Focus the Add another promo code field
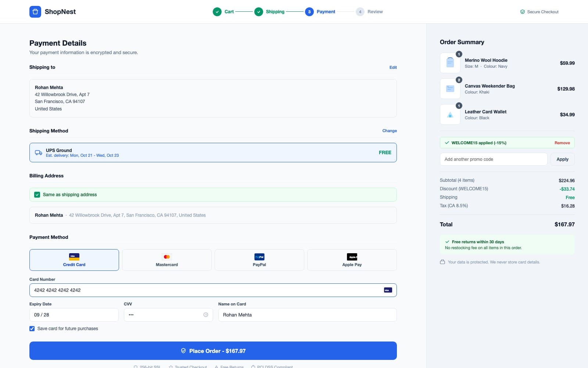This screenshot has width=588, height=368. point(494,159)
